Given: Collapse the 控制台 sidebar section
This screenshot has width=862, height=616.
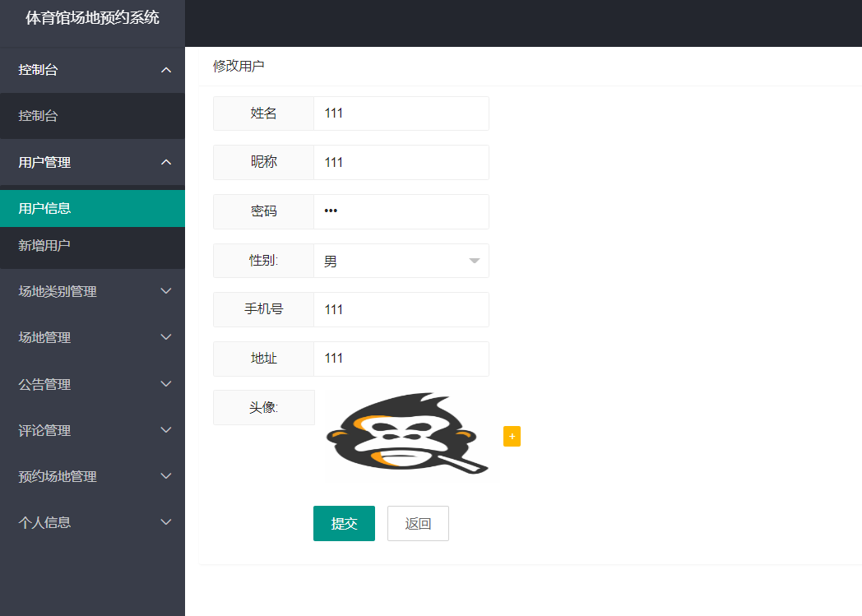Looking at the screenshot, I should [x=92, y=70].
